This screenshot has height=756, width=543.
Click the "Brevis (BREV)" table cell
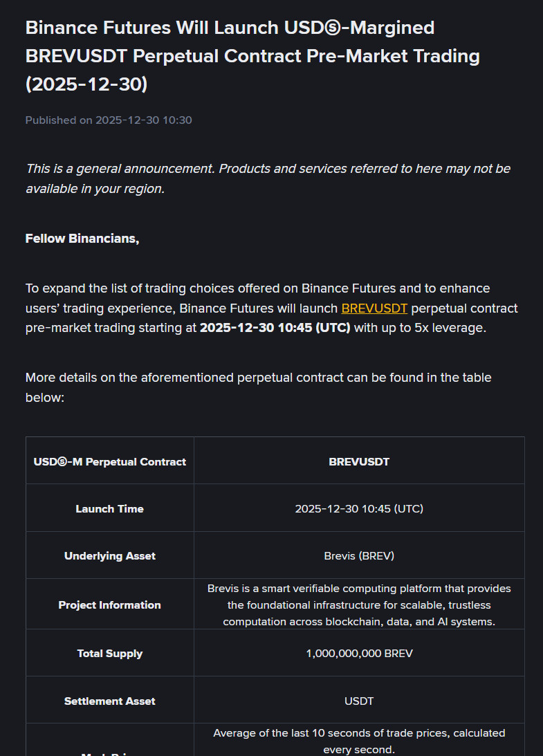click(x=359, y=556)
